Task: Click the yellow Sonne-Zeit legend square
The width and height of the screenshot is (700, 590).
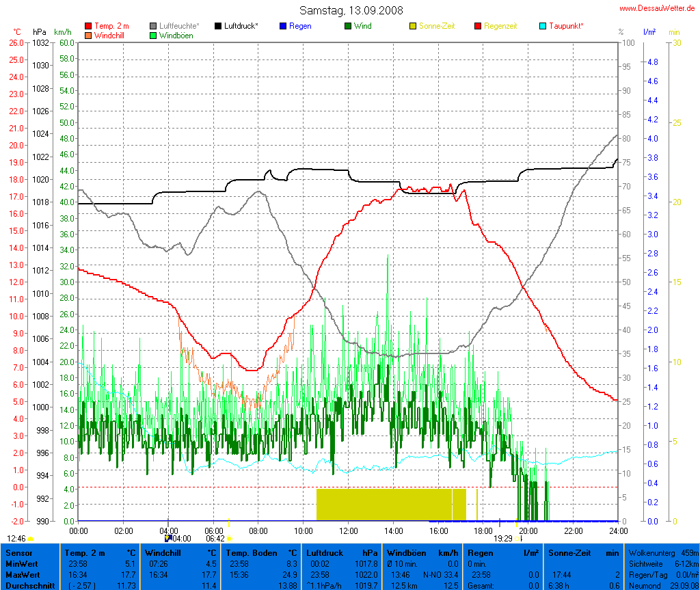Action: 413,26
